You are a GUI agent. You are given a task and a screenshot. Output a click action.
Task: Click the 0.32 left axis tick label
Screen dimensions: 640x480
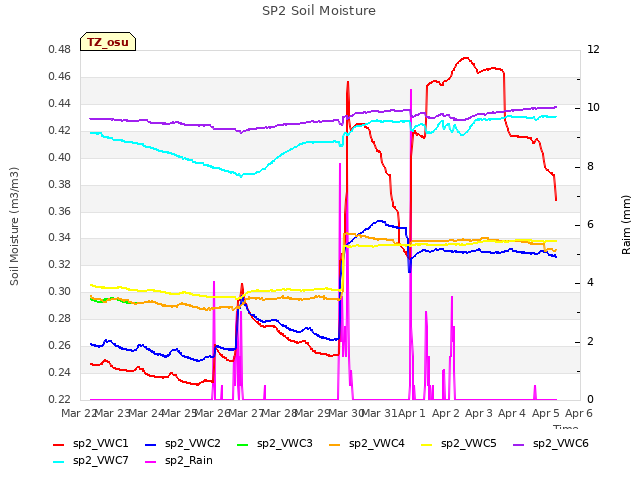[x=60, y=264]
